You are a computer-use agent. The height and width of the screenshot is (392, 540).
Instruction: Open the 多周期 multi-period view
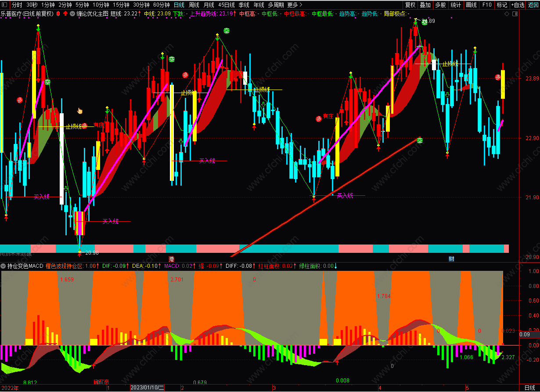coord(276,5)
